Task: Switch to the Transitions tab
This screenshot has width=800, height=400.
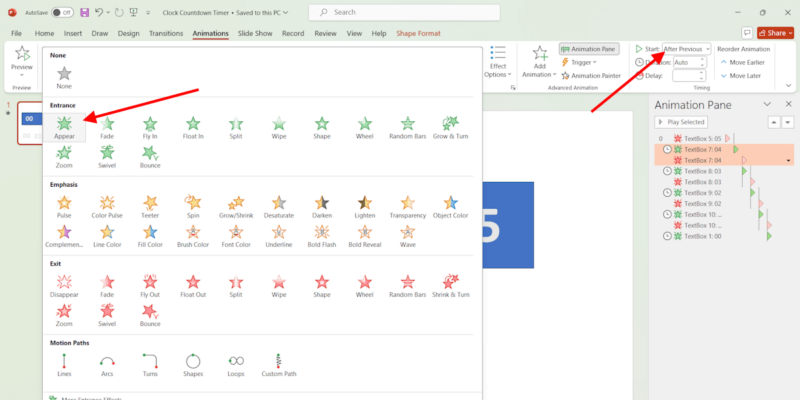Action: point(166,33)
